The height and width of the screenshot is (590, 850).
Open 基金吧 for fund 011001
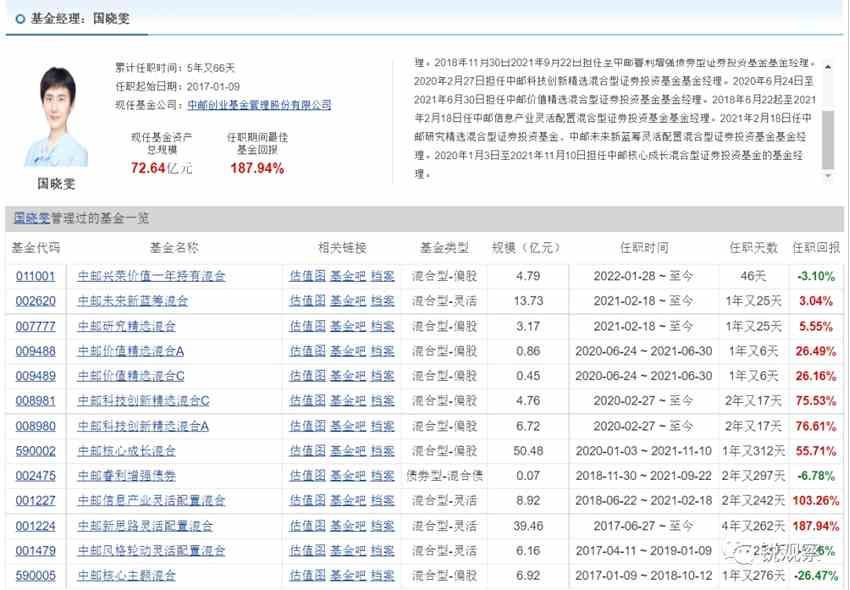click(x=348, y=277)
